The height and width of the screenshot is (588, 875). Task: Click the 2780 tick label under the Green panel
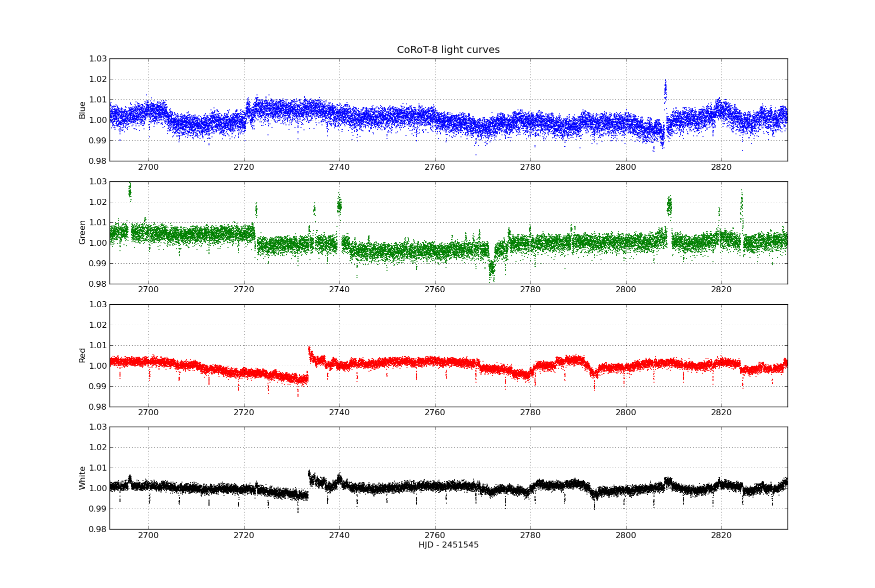click(x=530, y=290)
